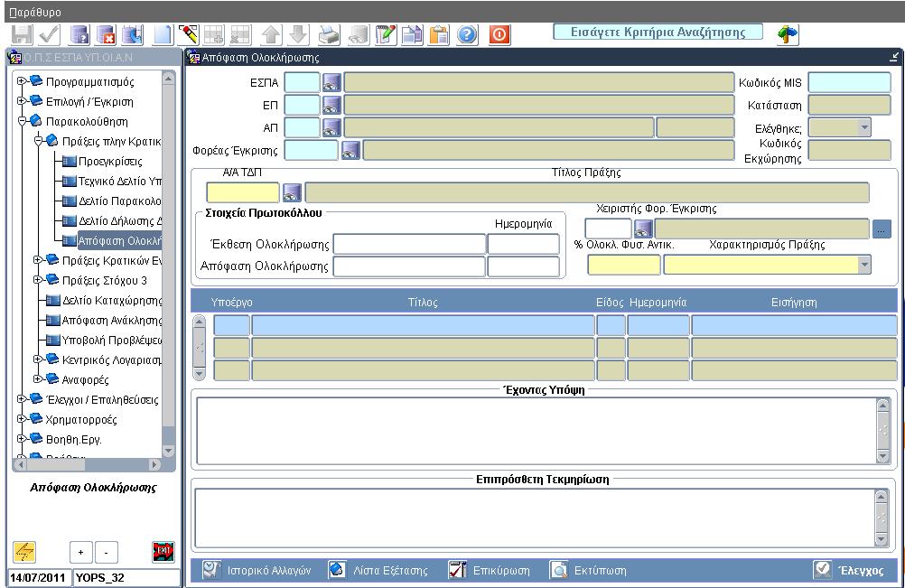Open the Παράθυρο menu
The image size is (905, 588).
click(35, 12)
